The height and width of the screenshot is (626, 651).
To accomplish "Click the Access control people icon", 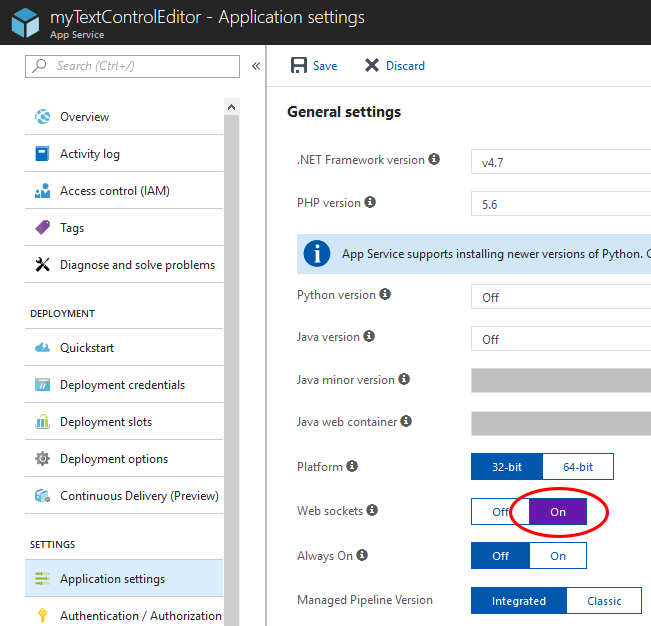I will (42, 191).
